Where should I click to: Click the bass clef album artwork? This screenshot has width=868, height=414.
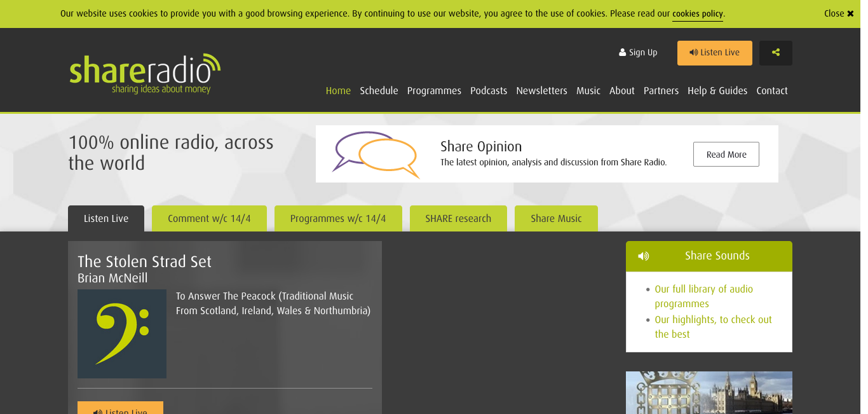click(122, 335)
